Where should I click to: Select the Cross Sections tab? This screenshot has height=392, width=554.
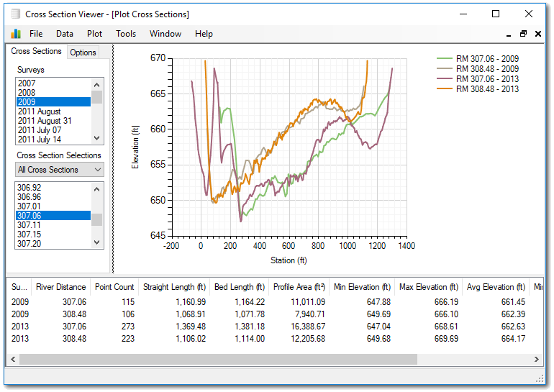37,52
